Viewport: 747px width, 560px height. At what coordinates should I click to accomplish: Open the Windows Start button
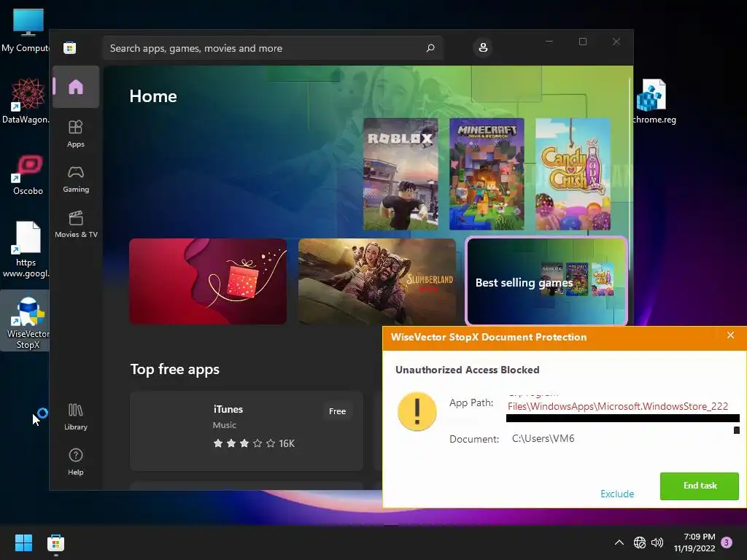tap(23, 542)
